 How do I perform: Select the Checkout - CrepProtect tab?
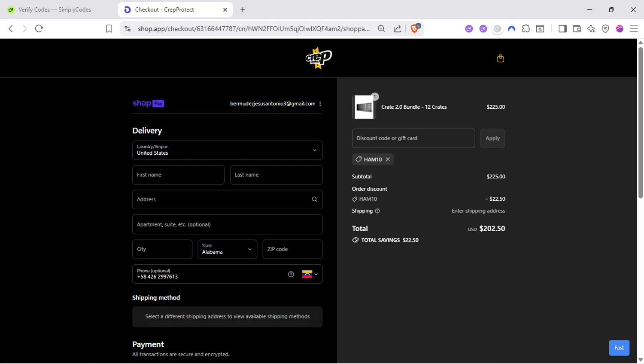click(x=175, y=9)
